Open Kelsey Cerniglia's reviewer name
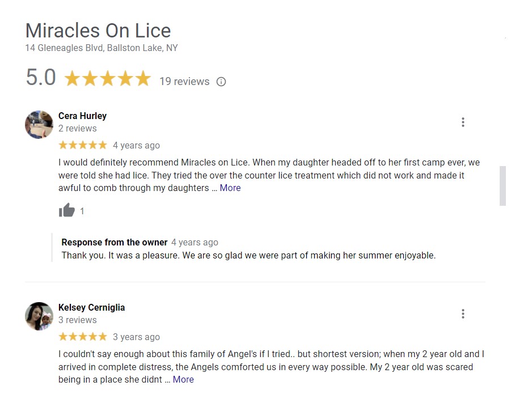Viewport: 532px width, 407px height. [92, 308]
